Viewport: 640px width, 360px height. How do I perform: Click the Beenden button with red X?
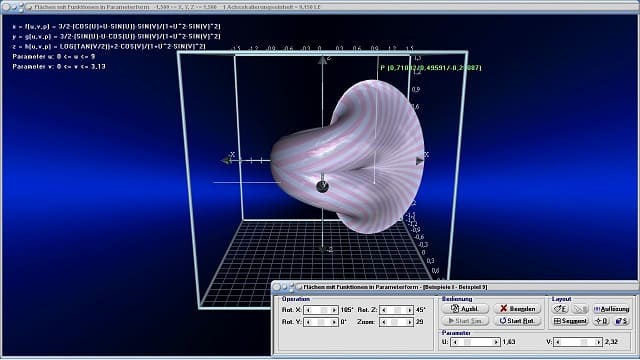click(517, 309)
